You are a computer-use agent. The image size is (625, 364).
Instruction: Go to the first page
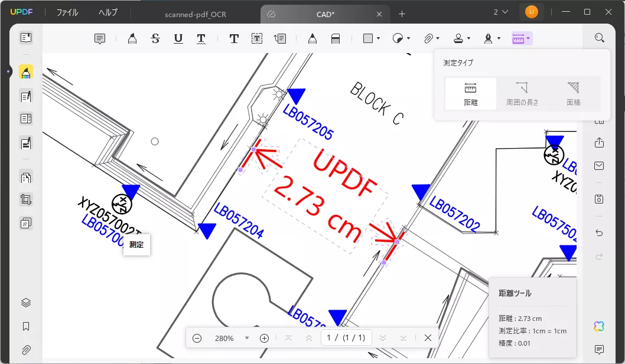tap(288, 338)
